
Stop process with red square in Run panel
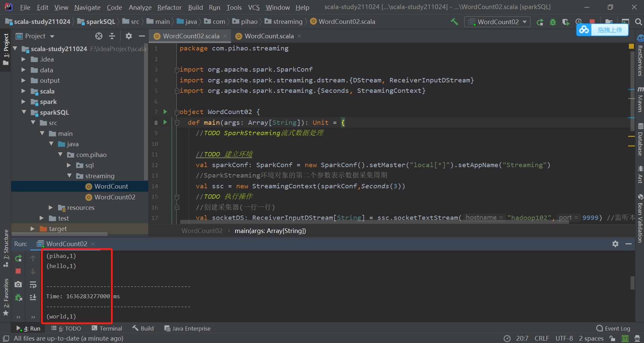pos(18,271)
